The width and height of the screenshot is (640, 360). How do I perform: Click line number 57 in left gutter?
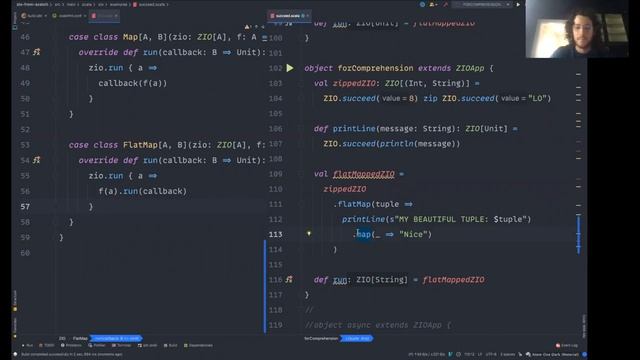click(x=25, y=207)
